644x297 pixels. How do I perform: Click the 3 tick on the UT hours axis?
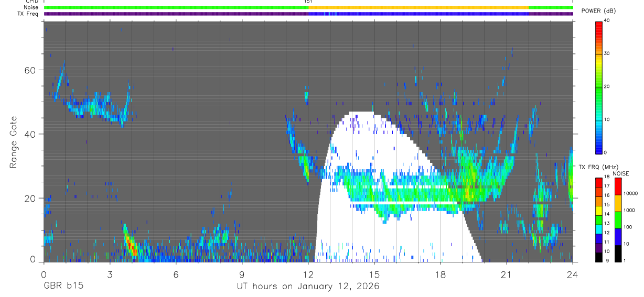coord(110,274)
